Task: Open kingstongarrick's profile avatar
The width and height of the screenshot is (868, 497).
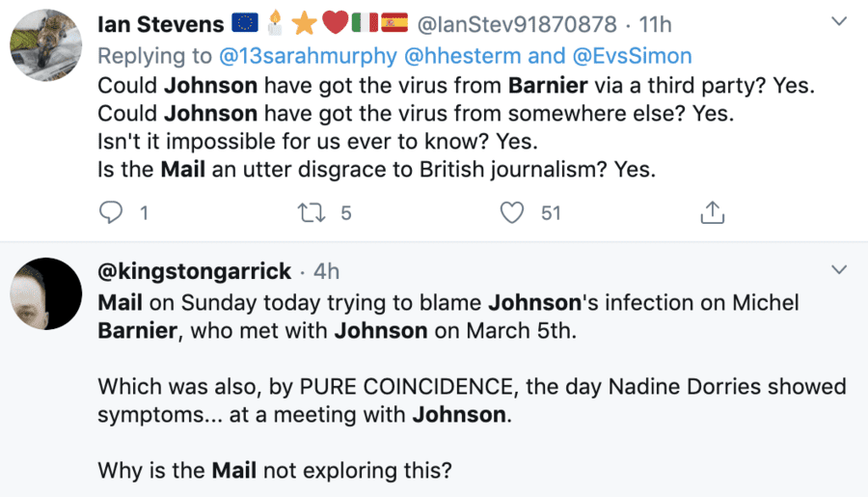Action: click(x=45, y=294)
